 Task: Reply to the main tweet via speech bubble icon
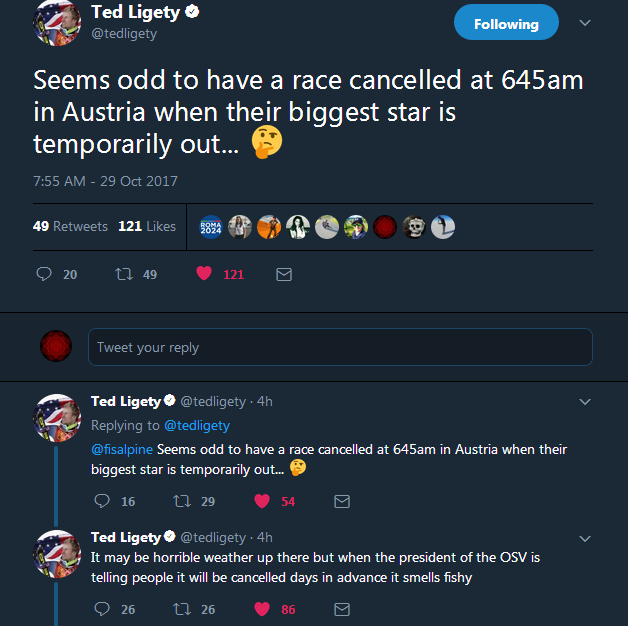tap(44, 273)
